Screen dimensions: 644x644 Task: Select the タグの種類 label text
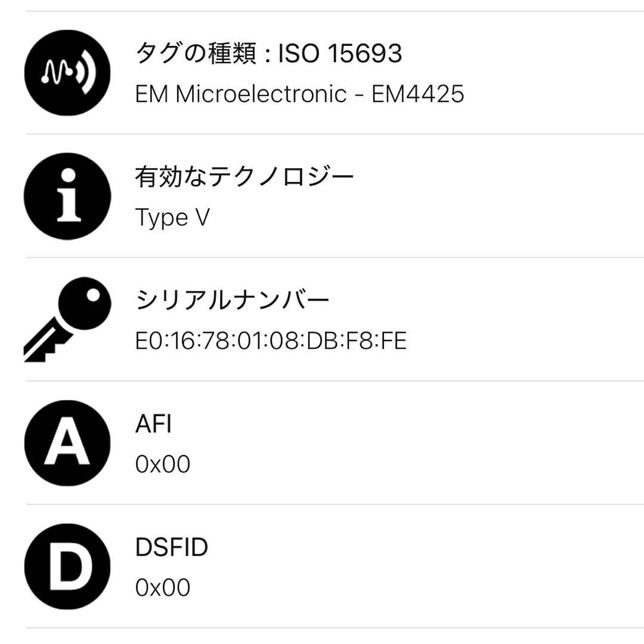196,54
